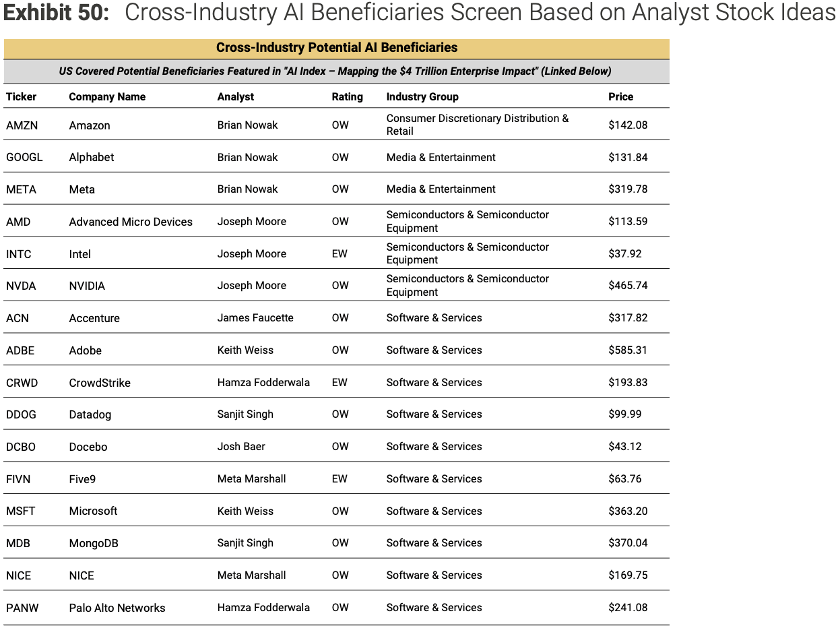The image size is (840, 626).
Task: Select the CrowdStrike company name
Action: coord(100,383)
